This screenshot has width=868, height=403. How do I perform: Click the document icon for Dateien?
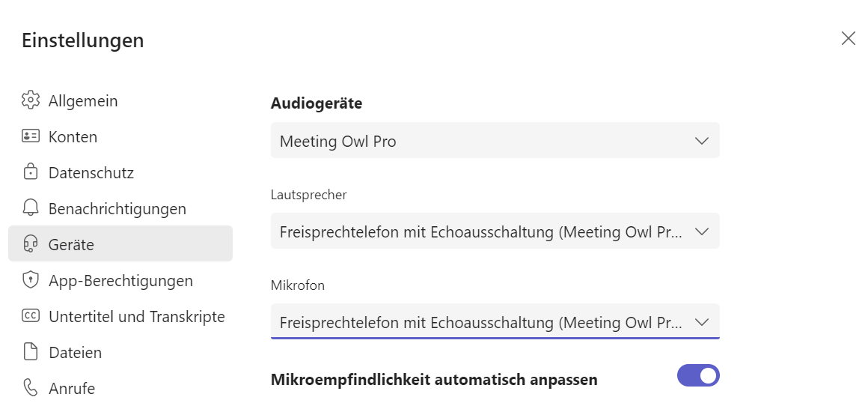click(x=30, y=352)
